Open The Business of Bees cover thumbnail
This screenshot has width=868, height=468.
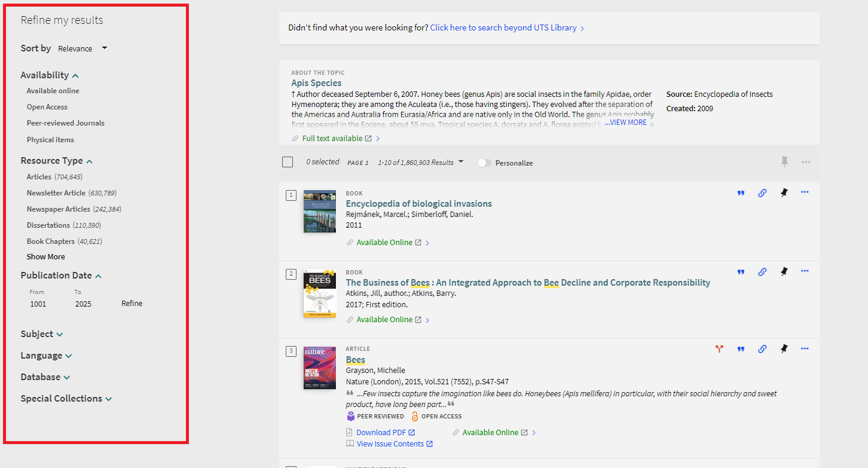click(x=319, y=293)
